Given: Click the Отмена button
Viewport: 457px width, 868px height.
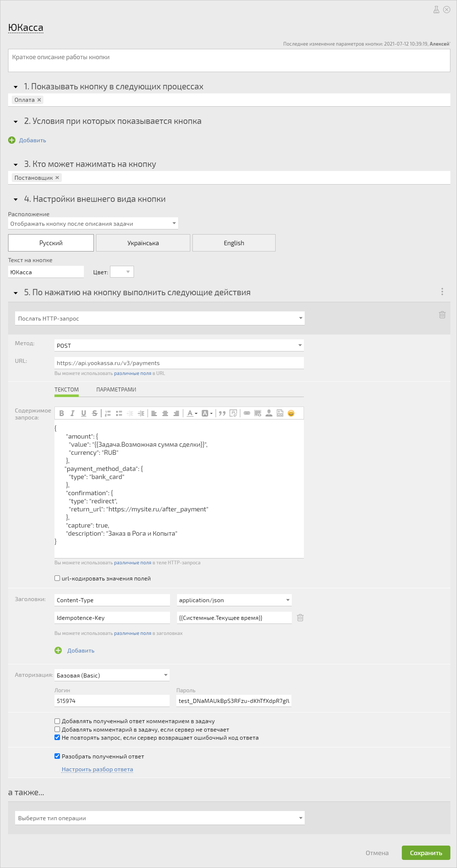Looking at the screenshot, I should pos(377,853).
